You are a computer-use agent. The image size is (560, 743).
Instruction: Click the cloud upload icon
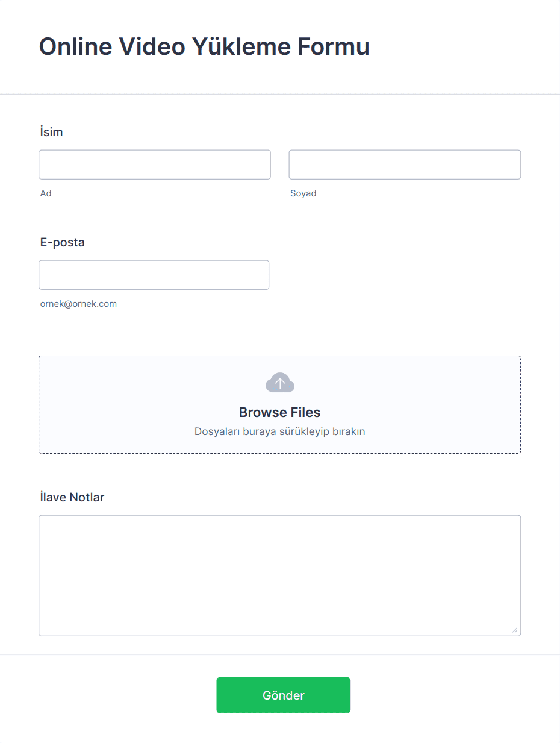[x=280, y=383]
